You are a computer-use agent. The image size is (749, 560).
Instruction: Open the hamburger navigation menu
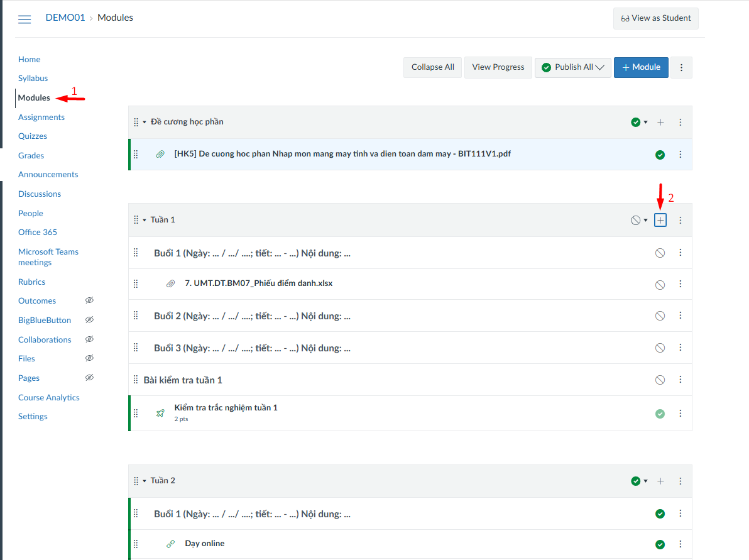(25, 19)
